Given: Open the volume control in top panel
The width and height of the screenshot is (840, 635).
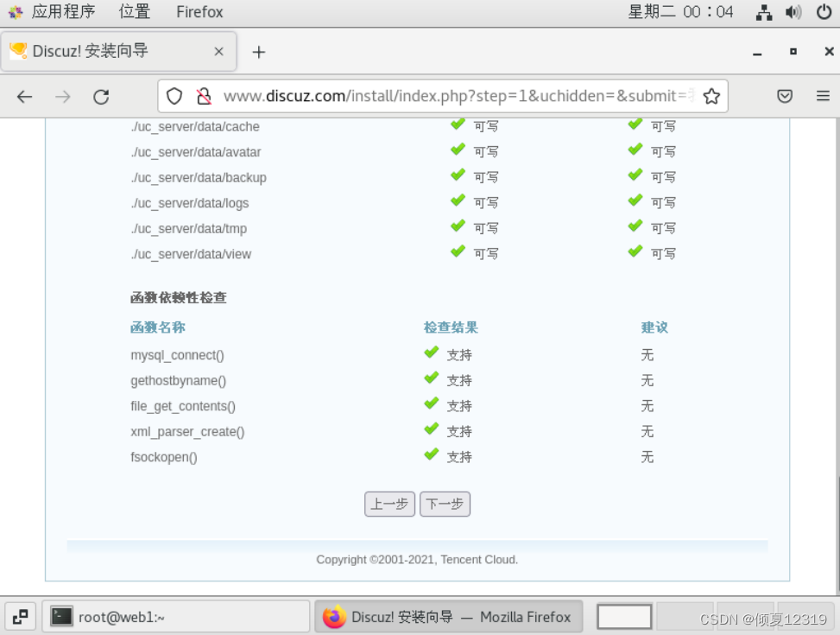Looking at the screenshot, I should coord(793,12).
